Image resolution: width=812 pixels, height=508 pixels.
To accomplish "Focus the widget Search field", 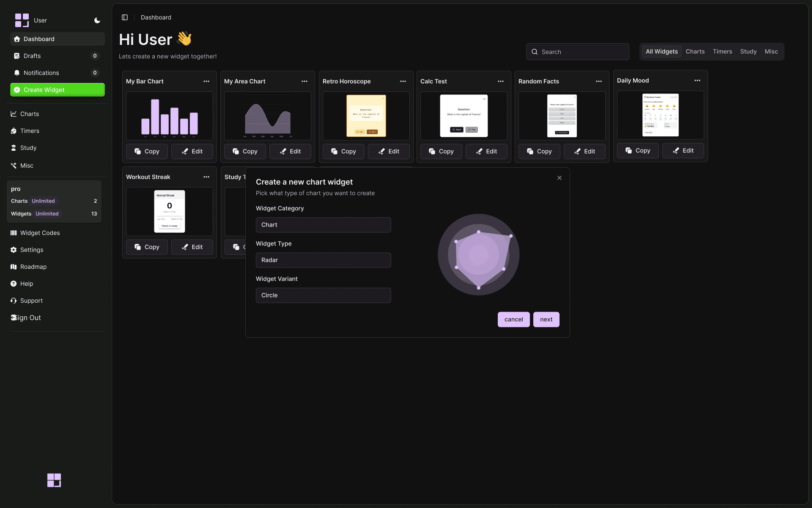I will tap(578, 52).
